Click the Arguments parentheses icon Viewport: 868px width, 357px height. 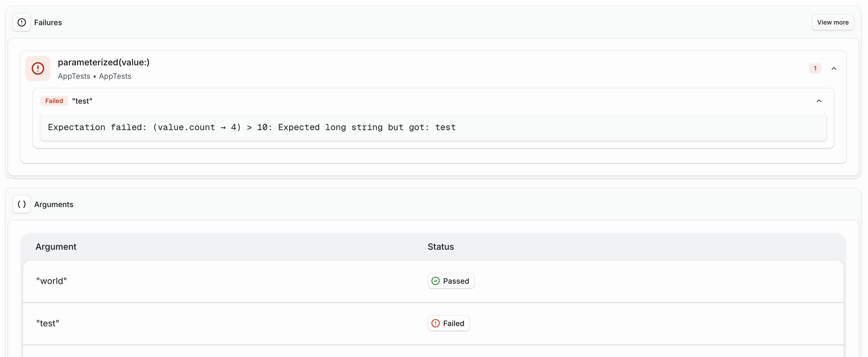click(x=22, y=204)
